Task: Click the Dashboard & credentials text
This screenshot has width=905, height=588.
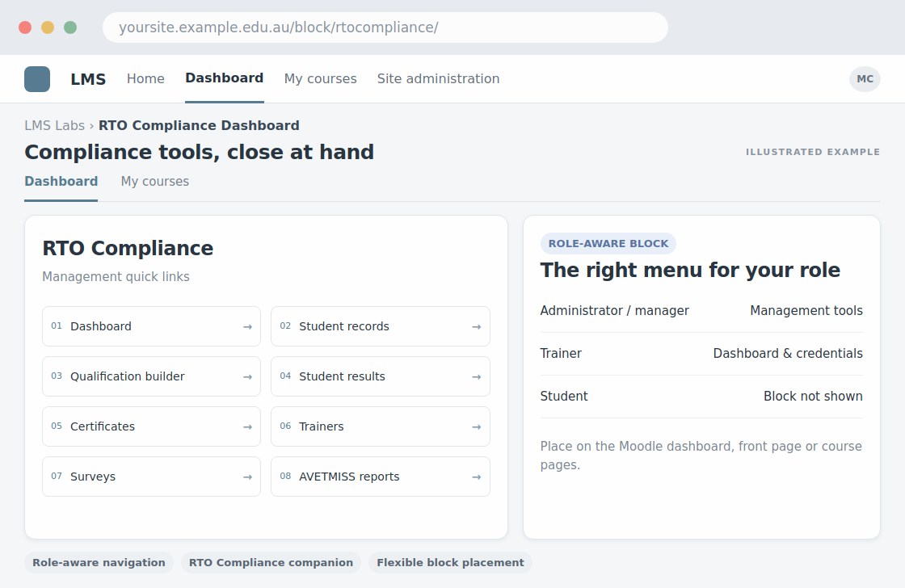Action: [788, 353]
